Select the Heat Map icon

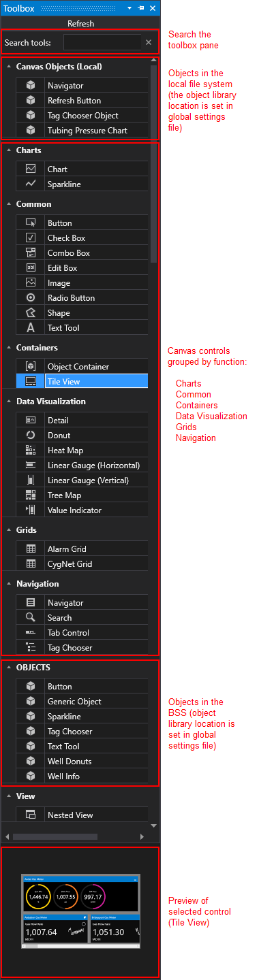pyautogui.click(x=30, y=451)
